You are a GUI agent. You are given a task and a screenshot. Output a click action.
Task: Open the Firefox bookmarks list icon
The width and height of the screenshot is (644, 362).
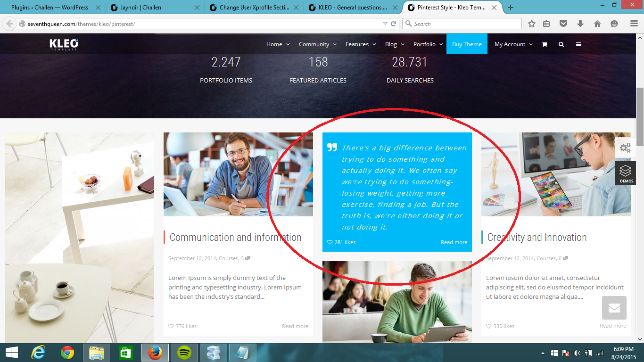click(546, 24)
